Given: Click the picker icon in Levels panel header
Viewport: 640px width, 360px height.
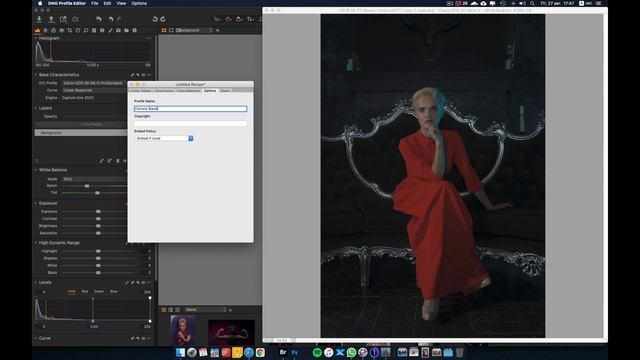Looking at the screenshot, I should (x=127, y=282).
